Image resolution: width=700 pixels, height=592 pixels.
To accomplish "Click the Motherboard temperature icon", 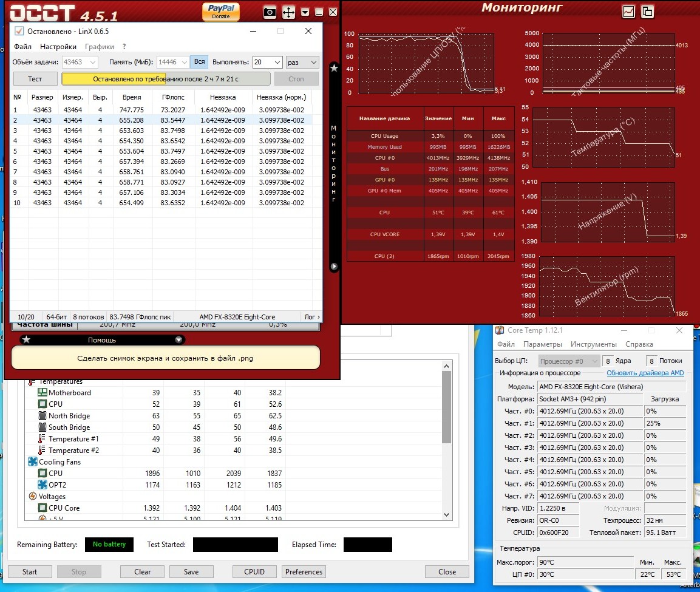I will (42, 392).
